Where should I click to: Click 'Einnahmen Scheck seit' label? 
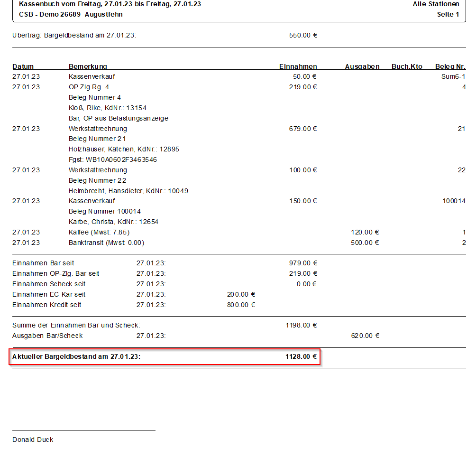pyautogui.click(x=49, y=284)
